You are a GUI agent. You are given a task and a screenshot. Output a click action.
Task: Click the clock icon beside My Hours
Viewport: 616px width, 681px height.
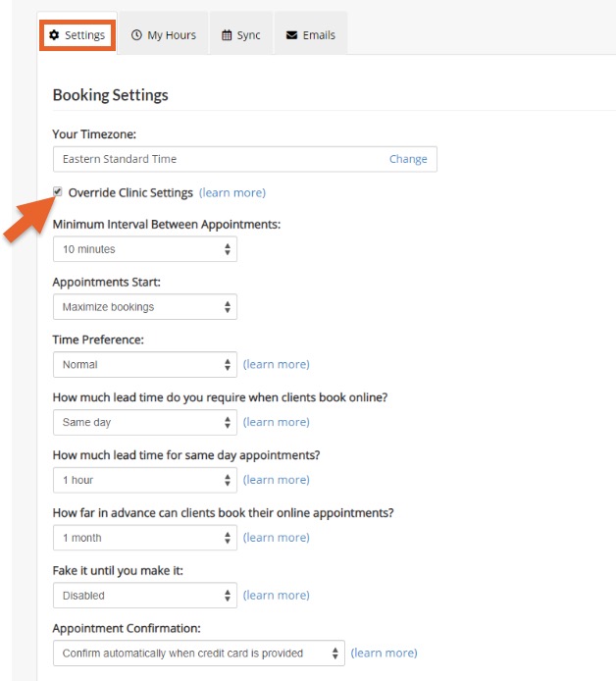[136, 34]
